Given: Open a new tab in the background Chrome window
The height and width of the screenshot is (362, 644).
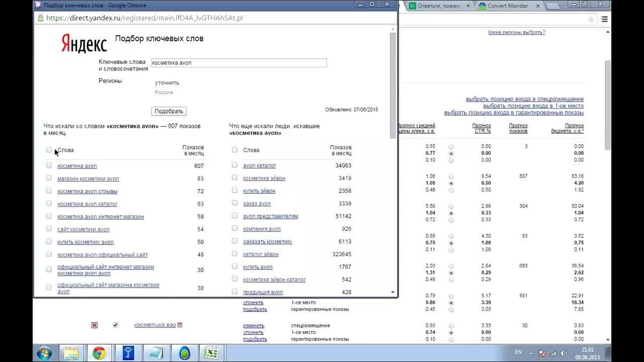Looking at the screenshot, I should (x=553, y=6).
